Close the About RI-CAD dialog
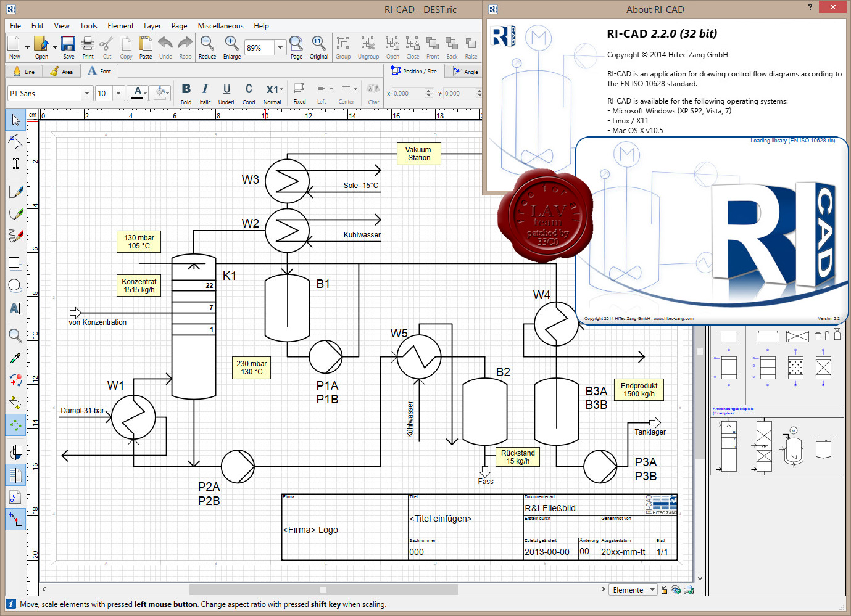 point(834,7)
